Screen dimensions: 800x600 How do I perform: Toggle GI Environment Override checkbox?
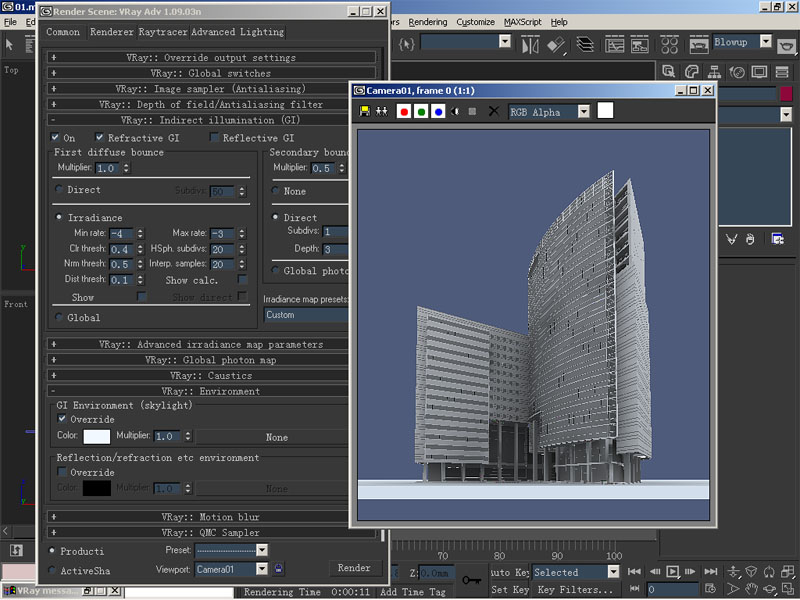[62, 419]
